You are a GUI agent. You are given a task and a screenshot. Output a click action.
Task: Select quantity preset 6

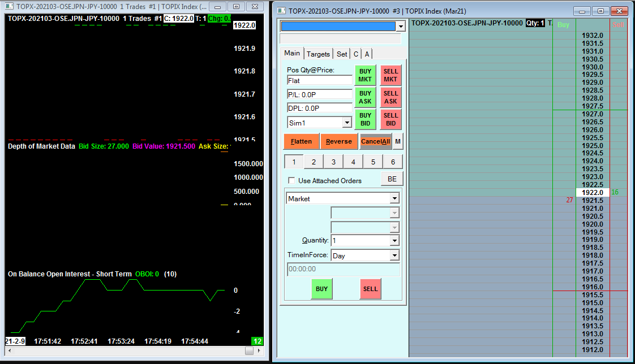(393, 162)
